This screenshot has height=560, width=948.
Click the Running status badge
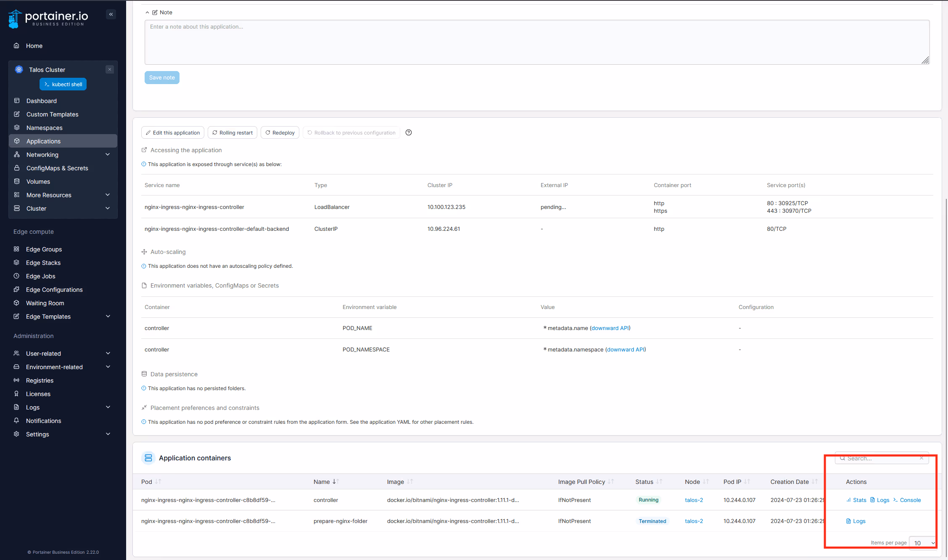pyautogui.click(x=648, y=500)
